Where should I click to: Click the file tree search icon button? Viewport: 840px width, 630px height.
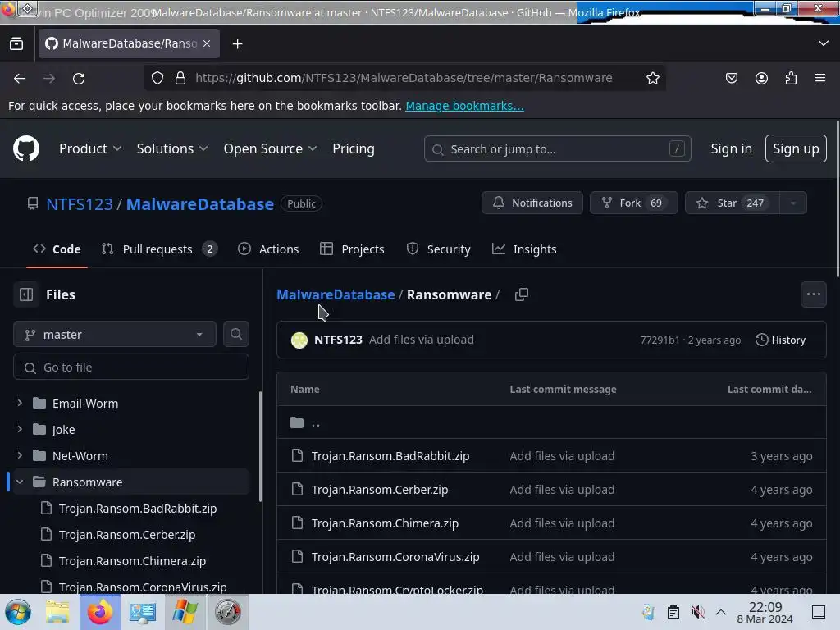click(235, 334)
